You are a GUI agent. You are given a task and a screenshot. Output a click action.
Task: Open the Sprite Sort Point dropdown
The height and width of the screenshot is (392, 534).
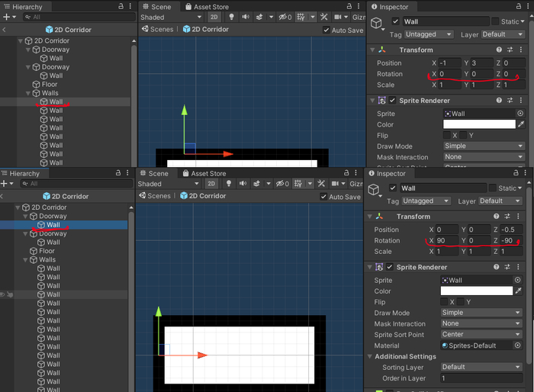(481, 334)
